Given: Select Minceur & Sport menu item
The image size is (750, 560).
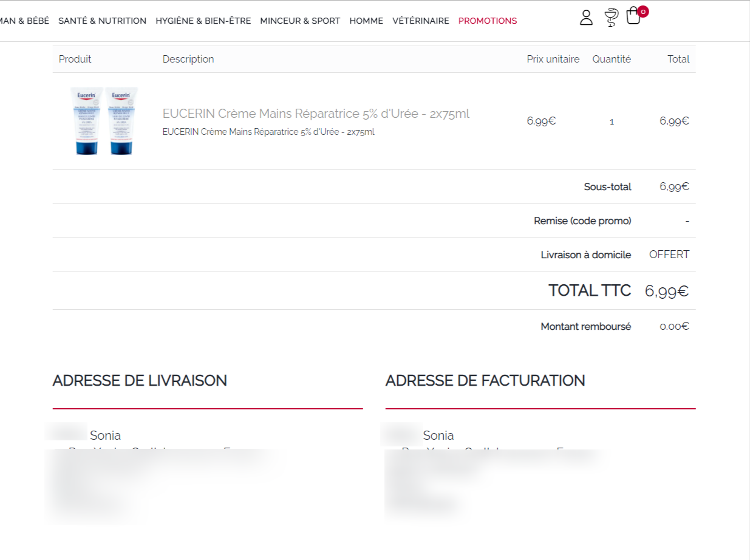Looking at the screenshot, I should pos(300,21).
